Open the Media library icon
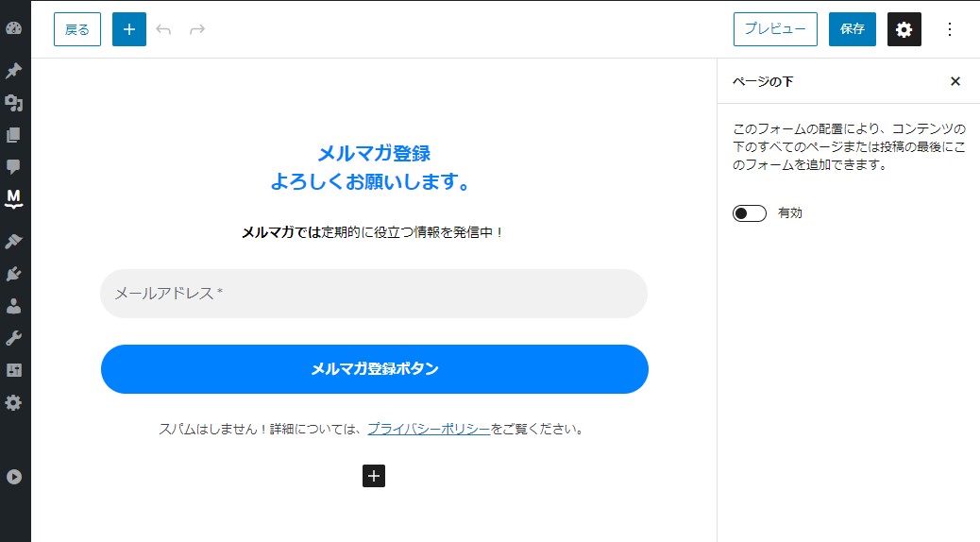Screen dimensions: 980x542 click(13, 103)
